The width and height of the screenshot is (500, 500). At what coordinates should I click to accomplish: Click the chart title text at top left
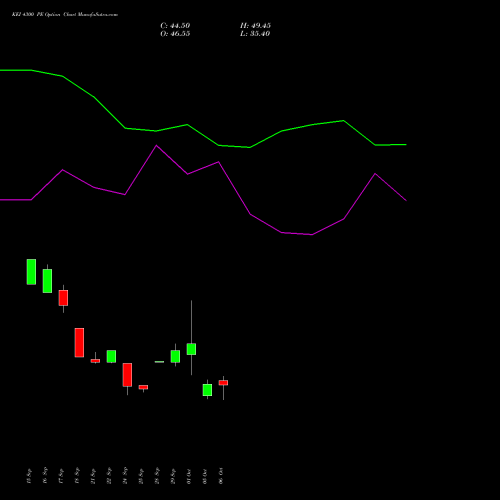[x=65, y=15]
